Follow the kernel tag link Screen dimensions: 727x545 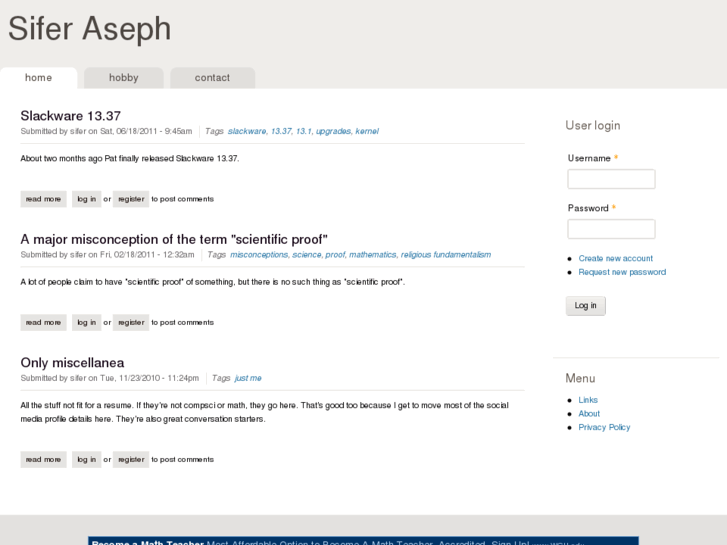click(x=367, y=131)
